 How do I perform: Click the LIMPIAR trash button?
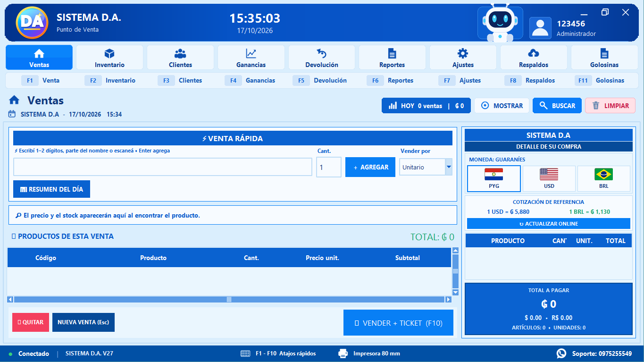pyautogui.click(x=610, y=106)
